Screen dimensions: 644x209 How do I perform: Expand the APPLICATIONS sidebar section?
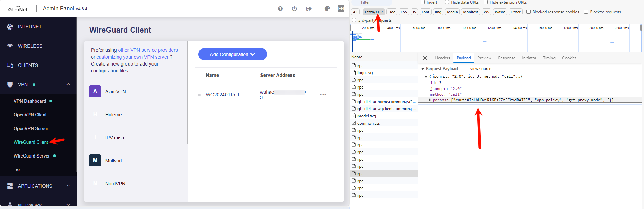pyautogui.click(x=38, y=186)
